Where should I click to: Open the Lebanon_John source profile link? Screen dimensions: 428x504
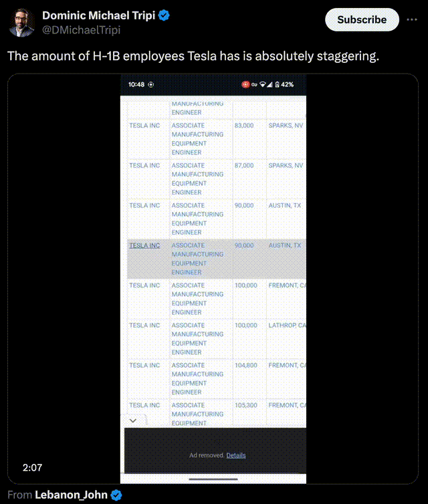coord(72,495)
